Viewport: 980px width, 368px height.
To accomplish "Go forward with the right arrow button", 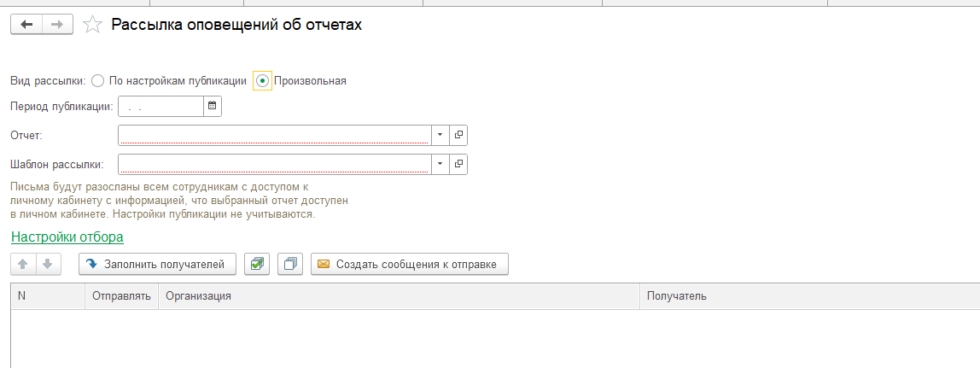I will pos(57,25).
